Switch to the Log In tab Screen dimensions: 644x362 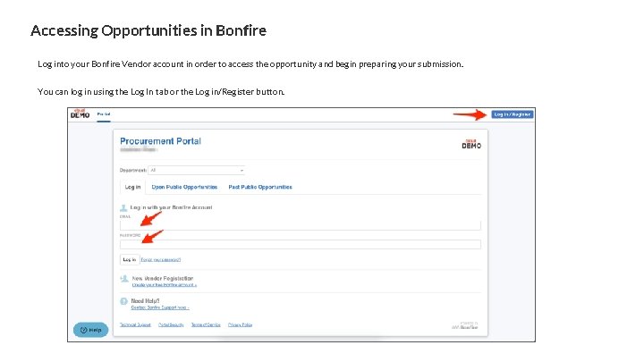click(132, 187)
